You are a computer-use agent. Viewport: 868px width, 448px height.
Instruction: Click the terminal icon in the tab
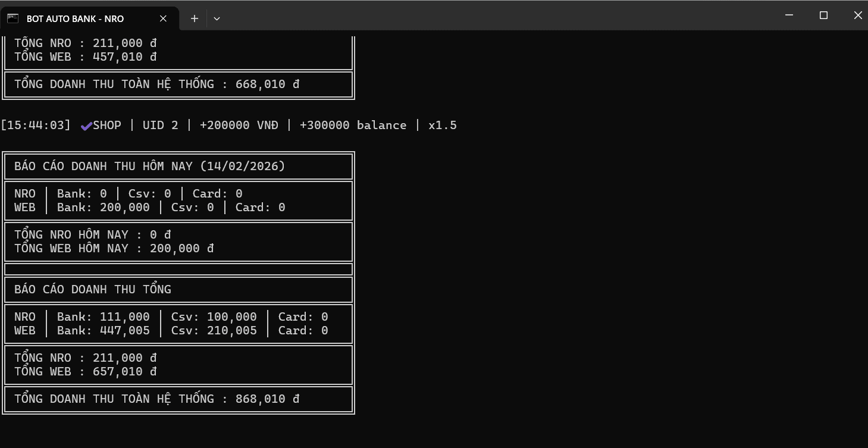click(x=12, y=18)
